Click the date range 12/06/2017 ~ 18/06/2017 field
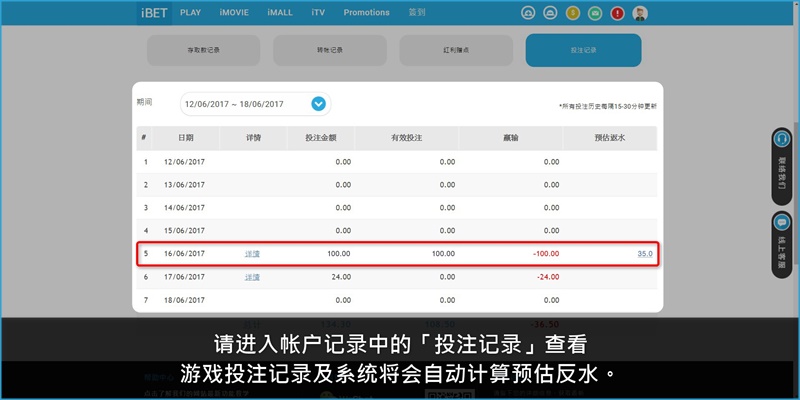 click(x=256, y=104)
